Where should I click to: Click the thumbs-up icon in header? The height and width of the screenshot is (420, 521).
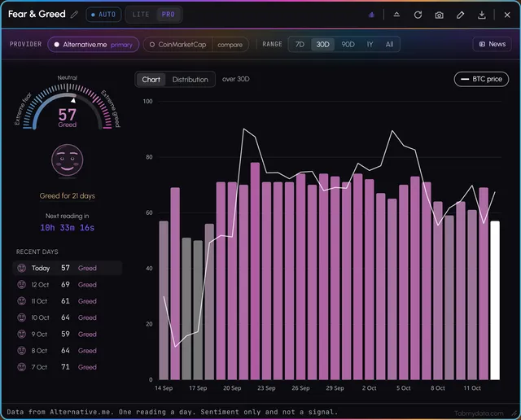[x=371, y=15]
